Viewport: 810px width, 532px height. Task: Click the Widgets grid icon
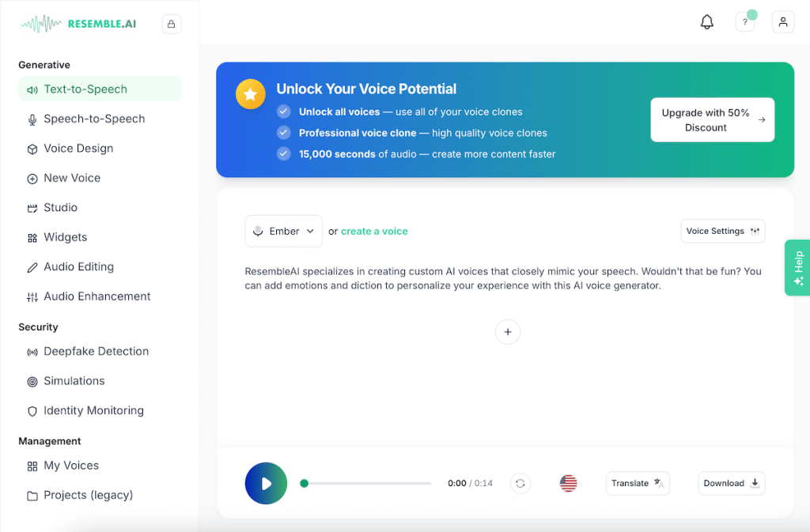[32, 238]
